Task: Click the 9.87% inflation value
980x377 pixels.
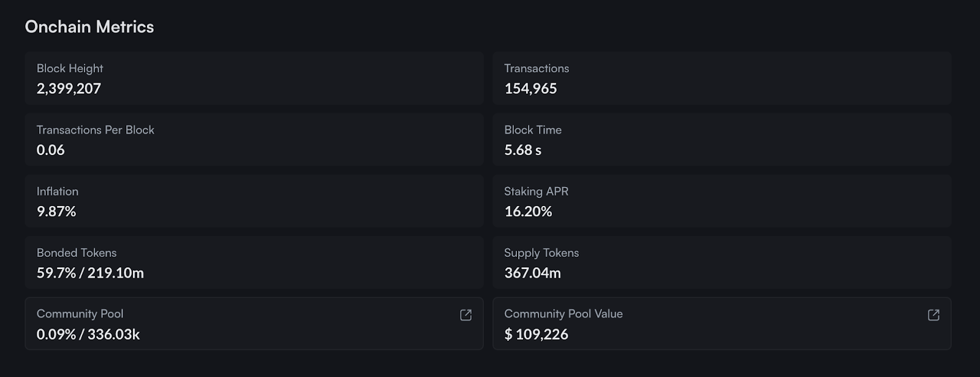Action: [x=56, y=211]
